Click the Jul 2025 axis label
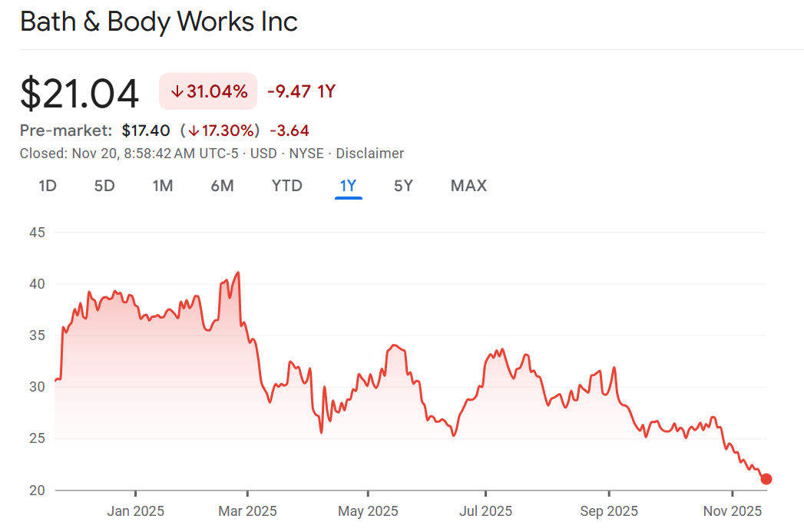Image resolution: width=804 pixels, height=532 pixels. (x=485, y=511)
